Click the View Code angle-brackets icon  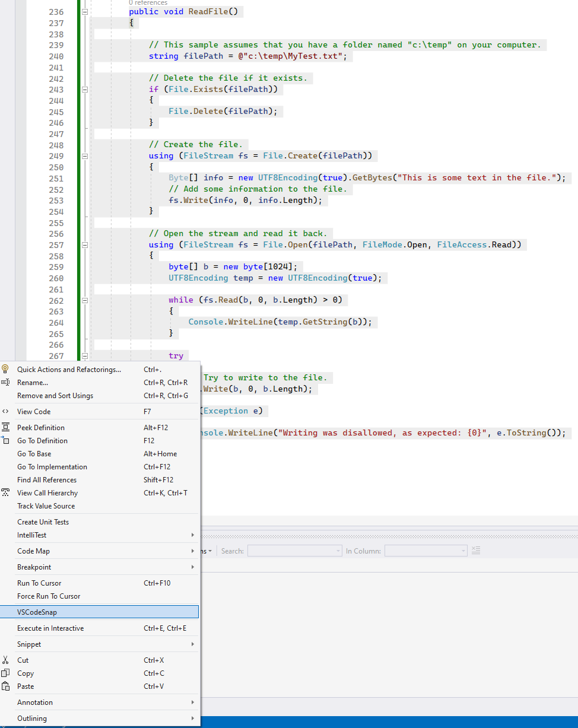coord(5,412)
